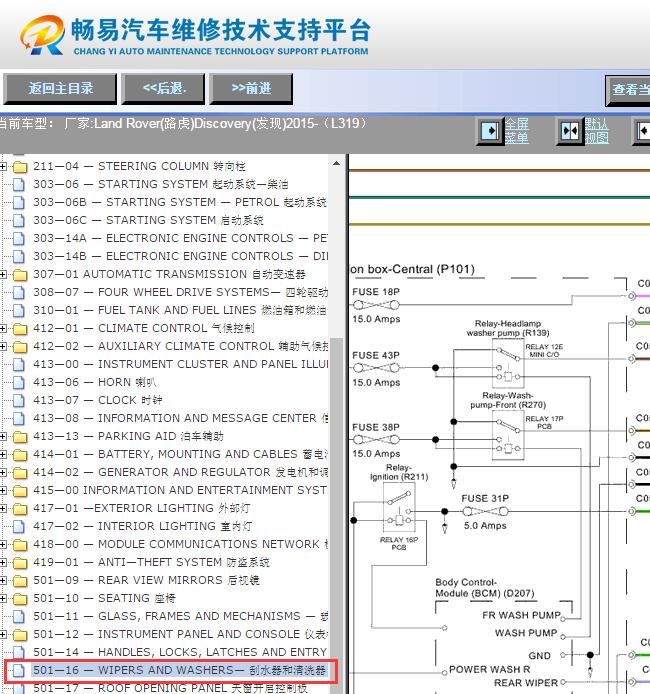The width and height of the screenshot is (650, 694).
Task: Open 303-06 Starting System tree entry
Action: click(161, 184)
